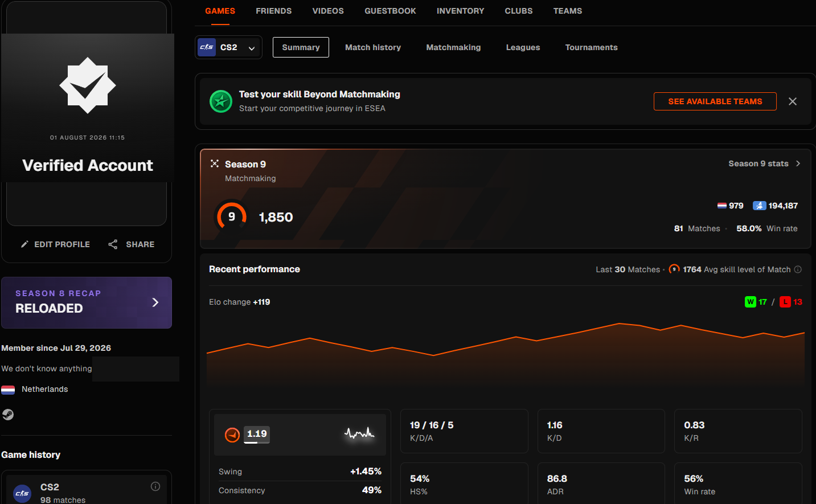Click the 1.19 rating value
The height and width of the screenshot is (504, 816).
point(257,434)
